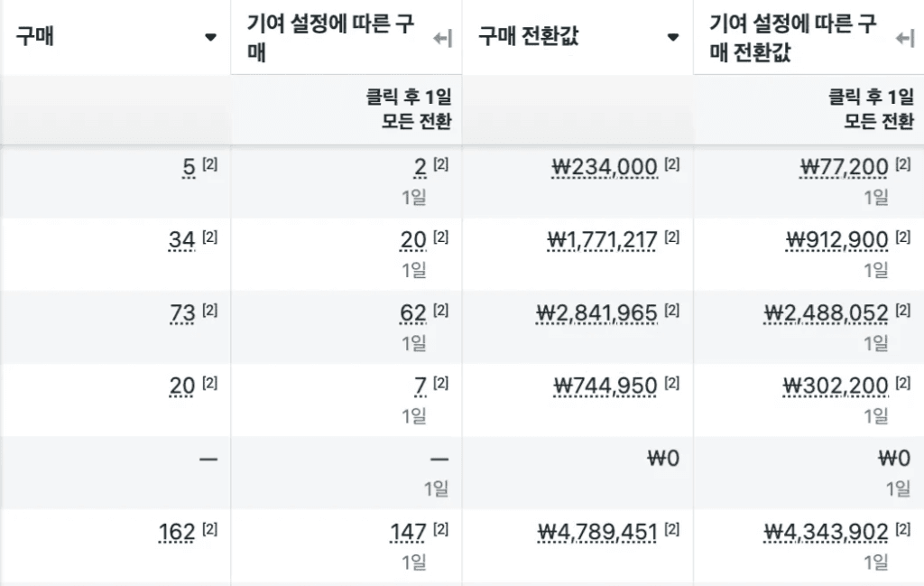
Task: Open footnote [2] beside ₩234,000
Action: (672, 164)
